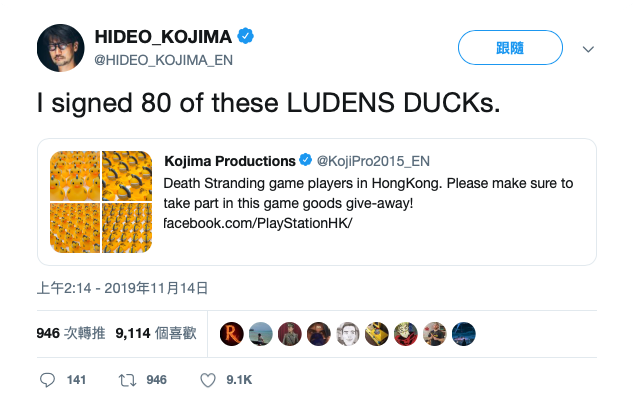This screenshot has height=416, width=633.
Task: View the 9,114 個喜歡 likes list
Action: coord(154,333)
